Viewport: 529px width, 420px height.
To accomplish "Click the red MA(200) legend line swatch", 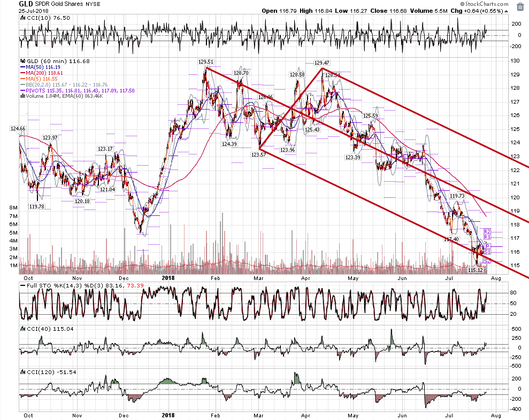I will click(23, 73).
